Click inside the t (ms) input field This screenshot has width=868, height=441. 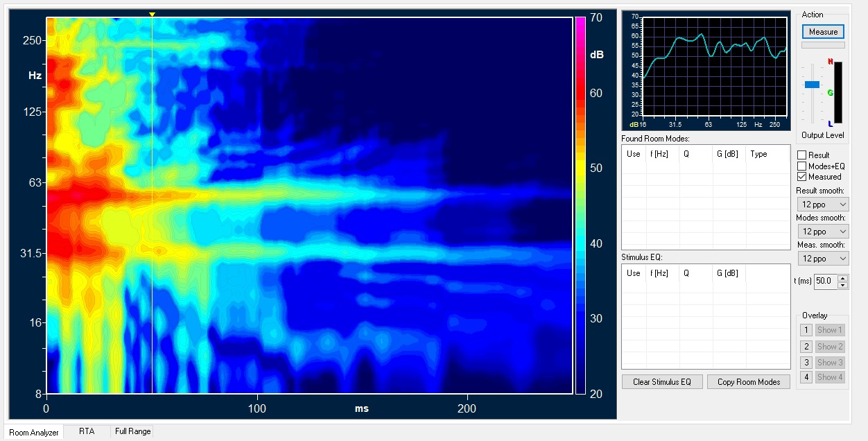[824, 281]
